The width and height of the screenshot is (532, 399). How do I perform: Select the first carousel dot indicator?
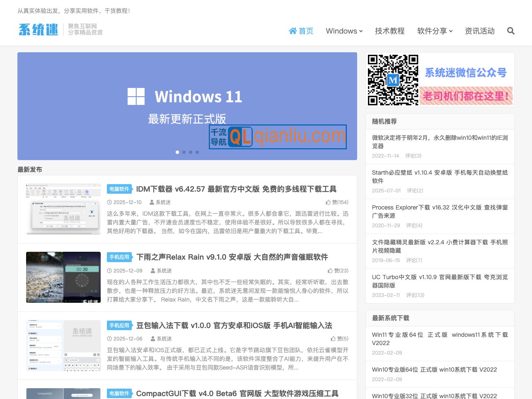(177, 152)
